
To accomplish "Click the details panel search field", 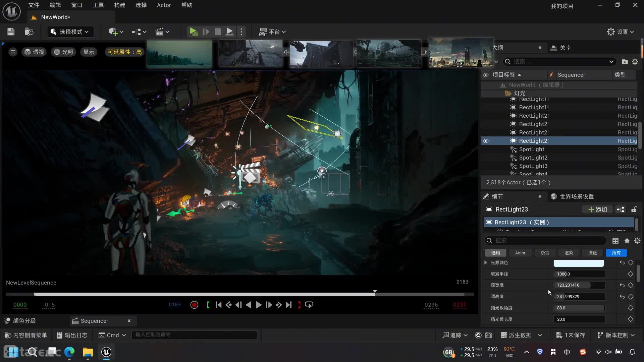I will pos(545,241).
